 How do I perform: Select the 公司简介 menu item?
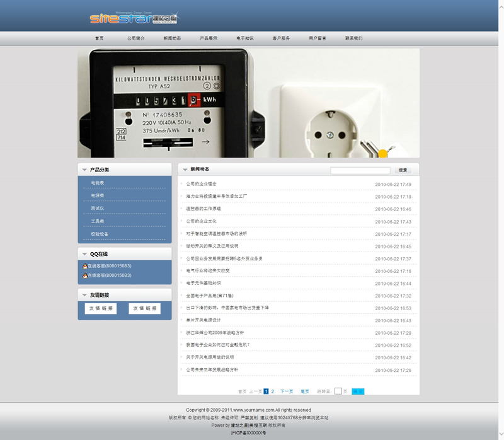pyautogui.click(x=136, y=38)
